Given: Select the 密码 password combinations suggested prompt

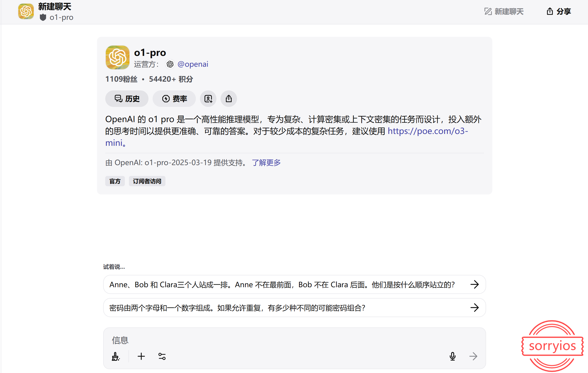Looking at the screenshot, I should [x=295, y=308].
